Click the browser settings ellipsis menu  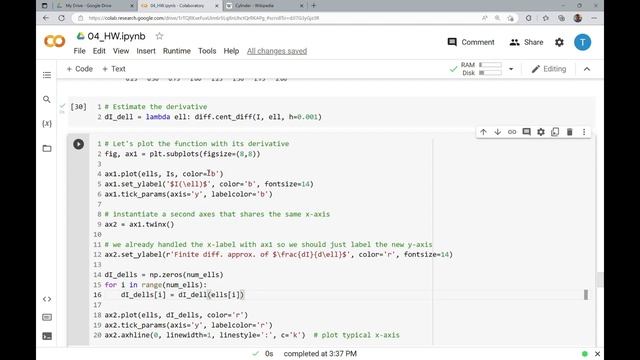click(594, 18)
